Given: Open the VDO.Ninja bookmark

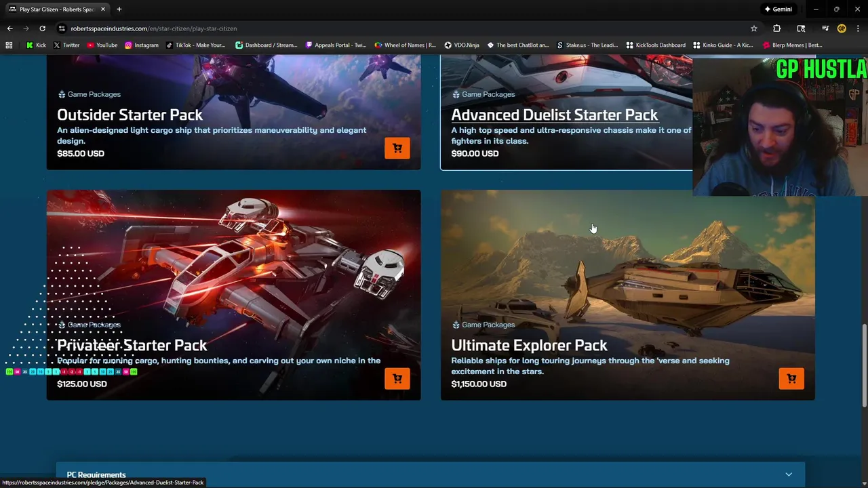Looking at the screenshot, I should (462, 45).
